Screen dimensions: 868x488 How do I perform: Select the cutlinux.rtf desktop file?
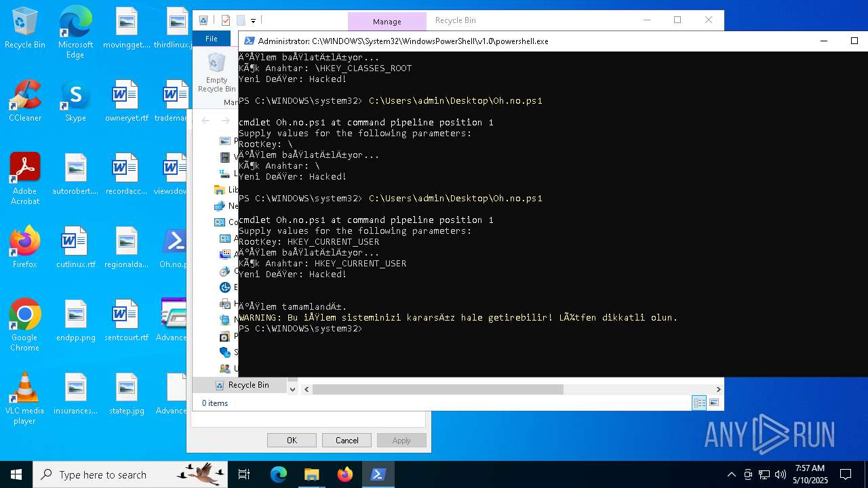(75, 247)
